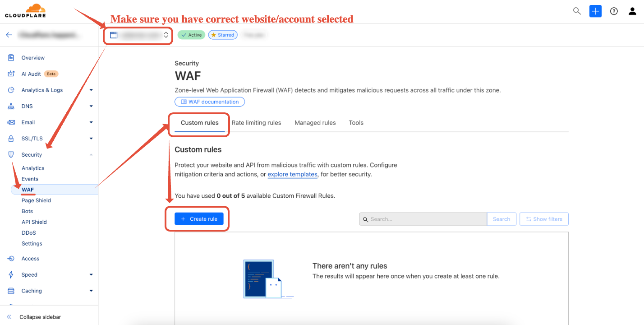
Task: Click the website window icon in domain selector
Action: pyautogui.click(x=114, y=35)
